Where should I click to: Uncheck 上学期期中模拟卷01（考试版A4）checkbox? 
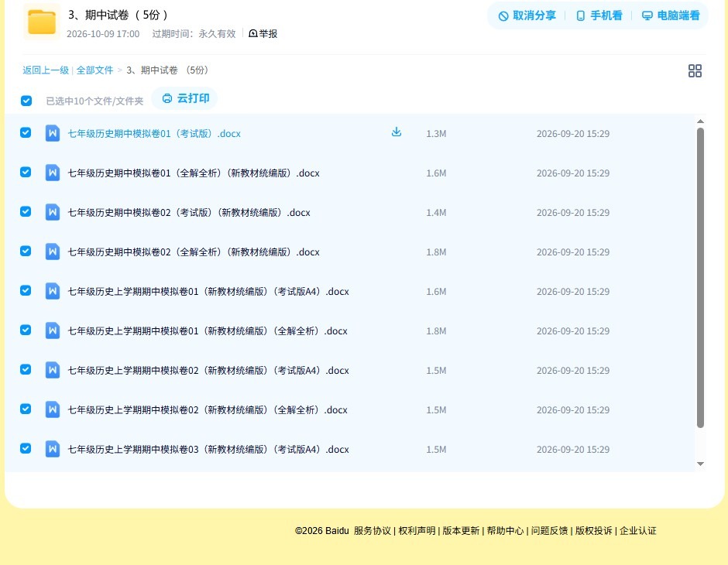(26, 290)
